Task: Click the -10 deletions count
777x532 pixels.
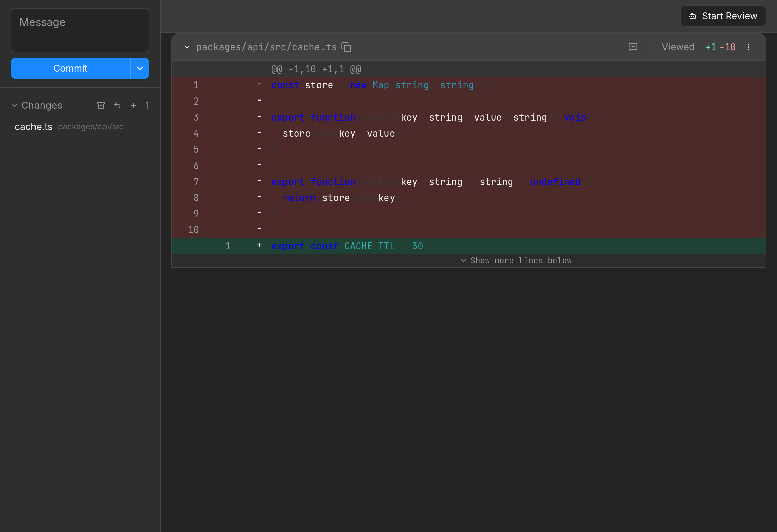Action: 728,47
